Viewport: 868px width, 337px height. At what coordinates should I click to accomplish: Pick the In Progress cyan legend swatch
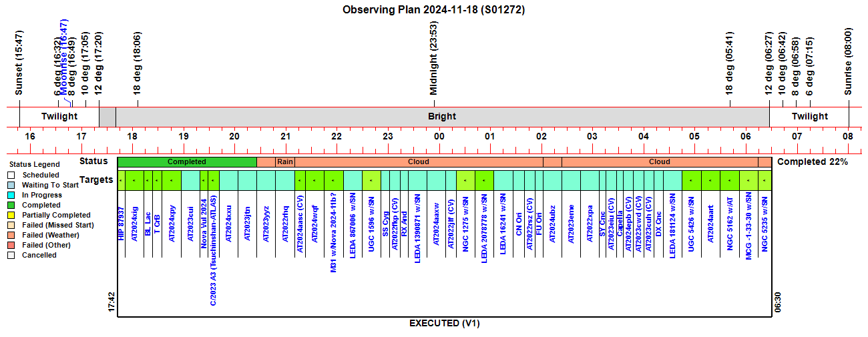(x=11, y=195)
